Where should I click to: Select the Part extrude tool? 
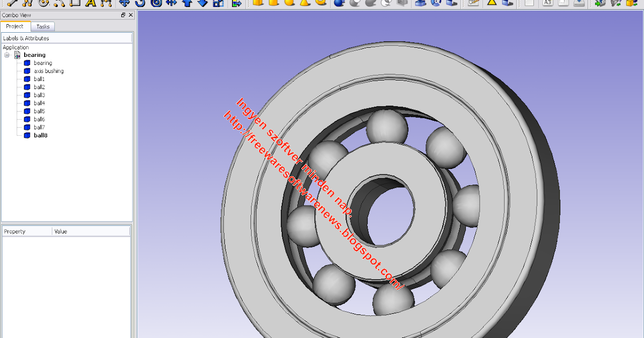pyautogui.click(x=421, y=3)
